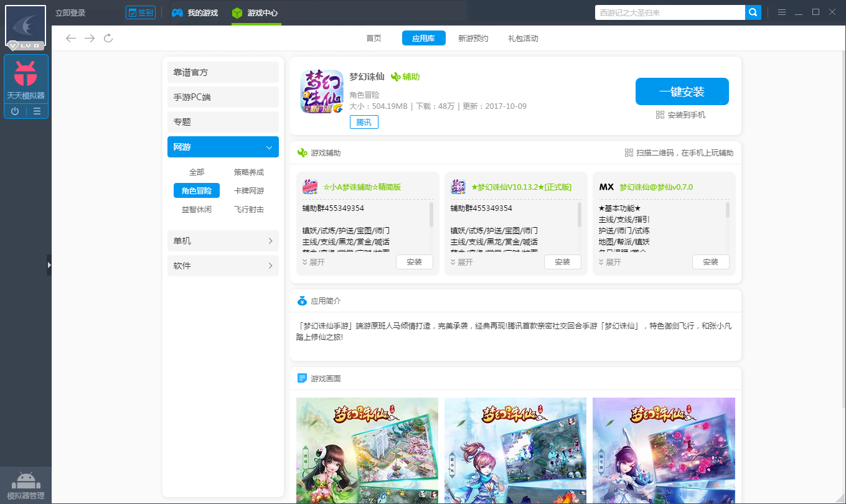Choose the 角色冒险 subcategory

(197, 191)
